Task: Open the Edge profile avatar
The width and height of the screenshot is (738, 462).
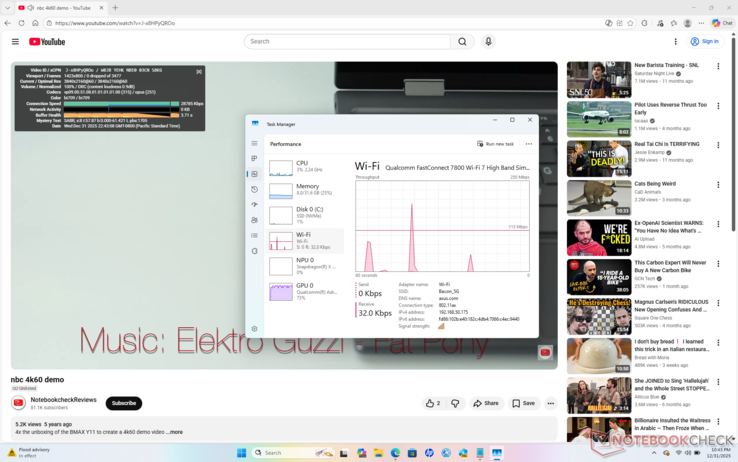Action: tap(688, 23)
